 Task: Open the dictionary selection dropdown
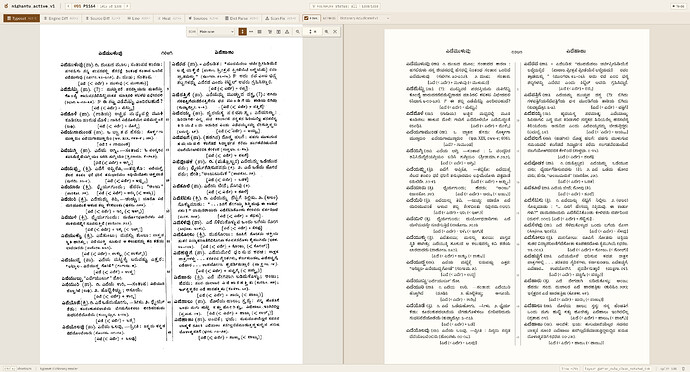tap(364, 18)
